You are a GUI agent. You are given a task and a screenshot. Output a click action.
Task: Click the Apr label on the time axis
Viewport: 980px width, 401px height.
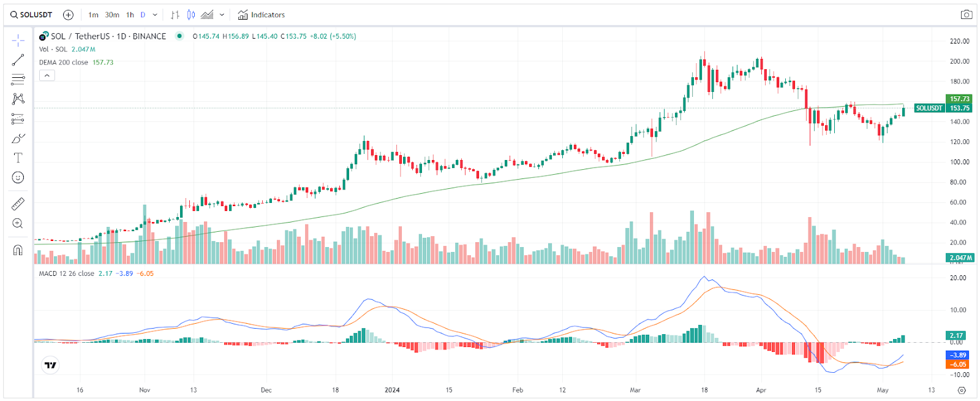tap(761, 390)
